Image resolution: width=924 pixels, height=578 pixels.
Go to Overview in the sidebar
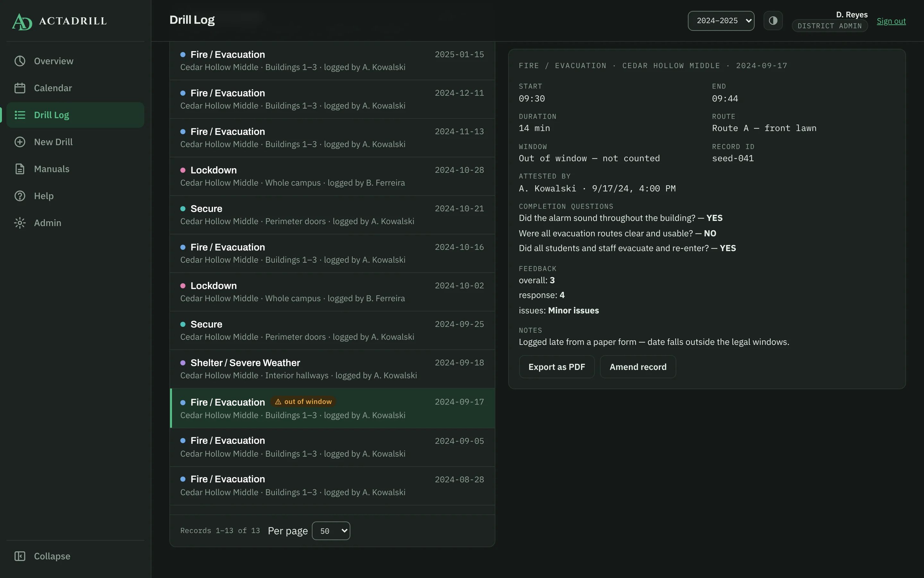pyautogui.click(x=76, y=61)
